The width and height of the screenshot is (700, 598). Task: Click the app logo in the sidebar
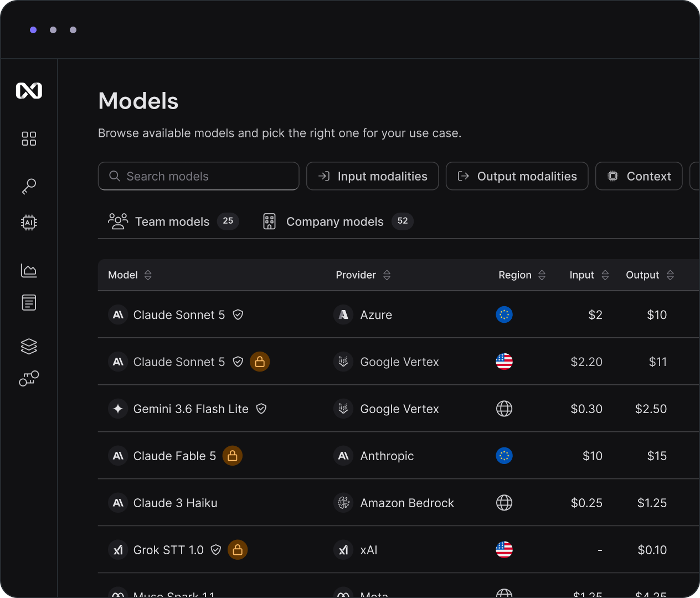click(x=29, y=90)
